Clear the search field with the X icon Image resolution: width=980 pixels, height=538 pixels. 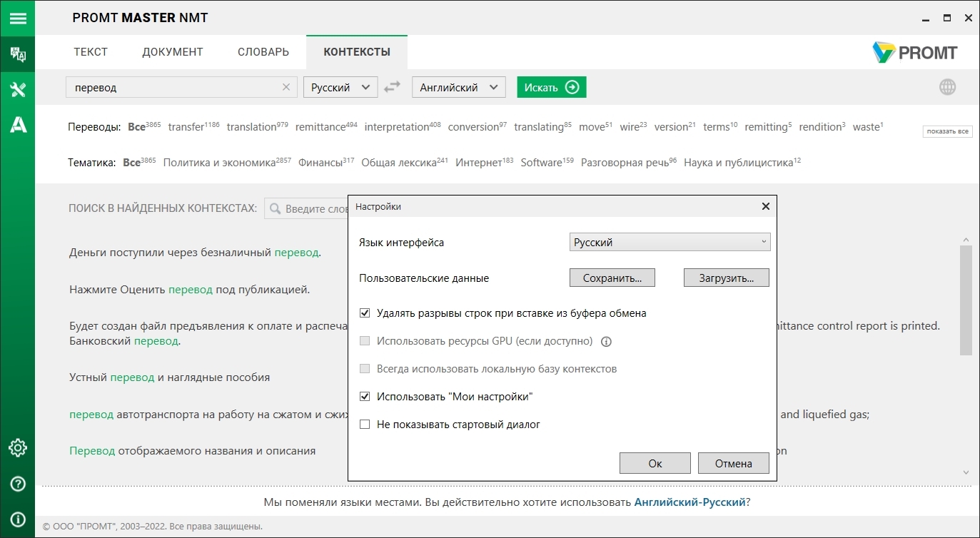tap(286, 87)
